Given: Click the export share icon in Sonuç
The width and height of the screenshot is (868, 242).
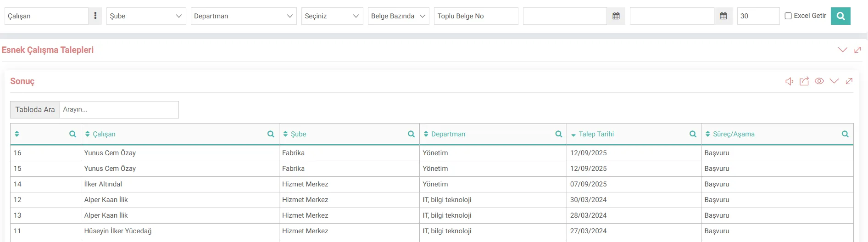Looking at the screenshot, I should click(x=804, y=81).
